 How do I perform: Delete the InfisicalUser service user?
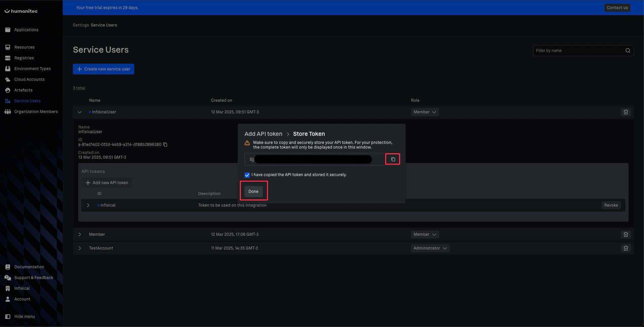[626, 112]
